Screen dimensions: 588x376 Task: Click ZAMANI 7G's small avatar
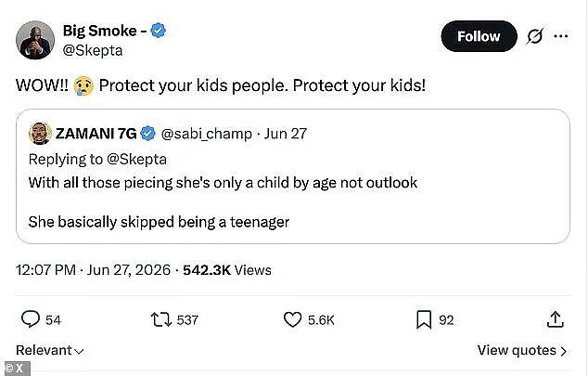tap(40, 133)
